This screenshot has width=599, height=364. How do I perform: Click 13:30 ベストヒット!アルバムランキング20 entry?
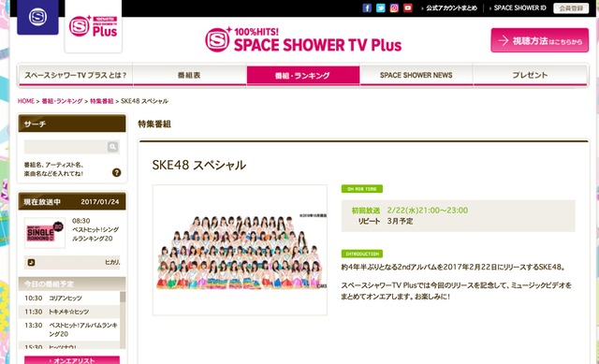69,329
